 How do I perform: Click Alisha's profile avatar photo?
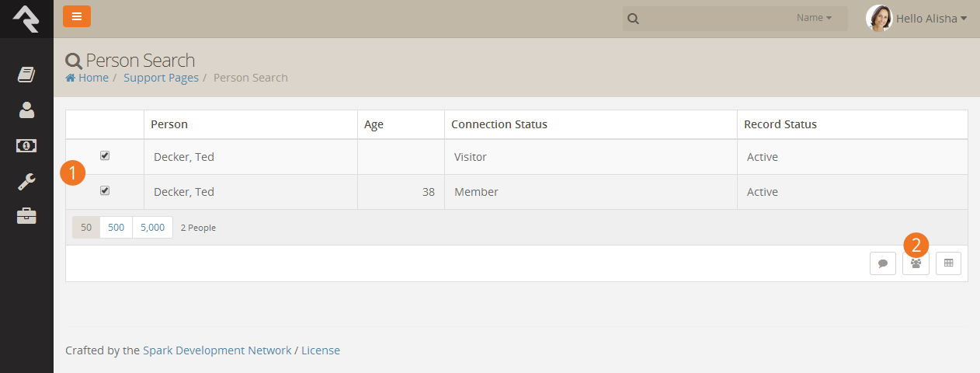point(879,18)
